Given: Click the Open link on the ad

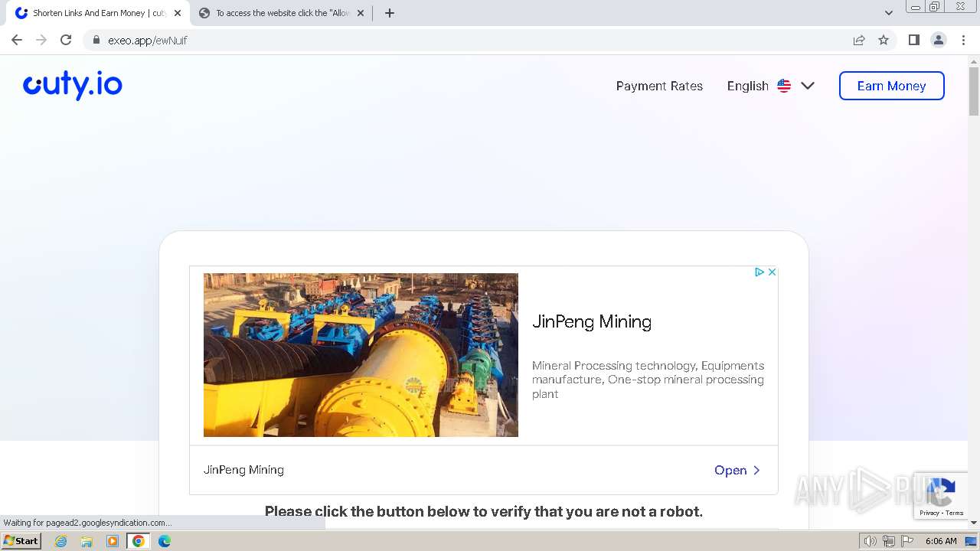Looking at the screenshot, I should point(737,470).
